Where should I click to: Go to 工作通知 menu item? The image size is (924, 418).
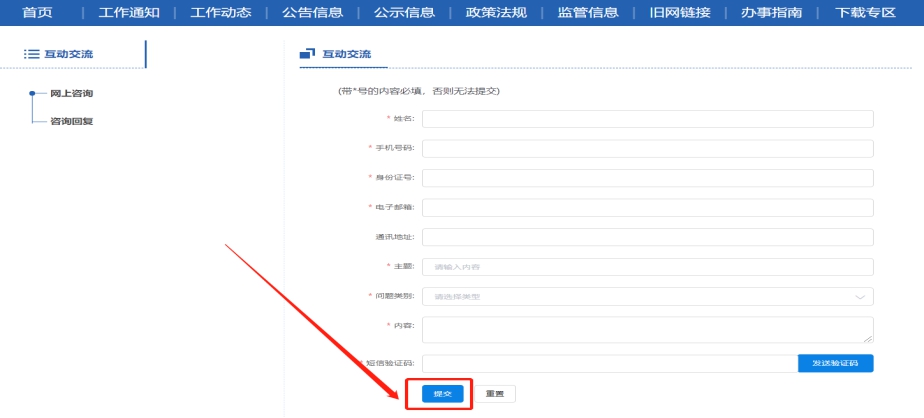tap(129, 12)
